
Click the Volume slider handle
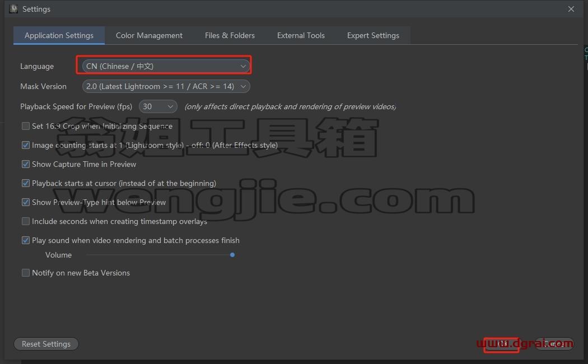click(x=232, y=255)
